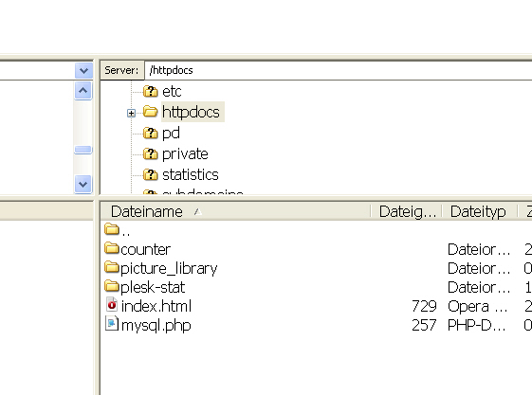Select the picture_library folder name
The height and width of the screenshot is (395, 532).
tap(169, 269)
